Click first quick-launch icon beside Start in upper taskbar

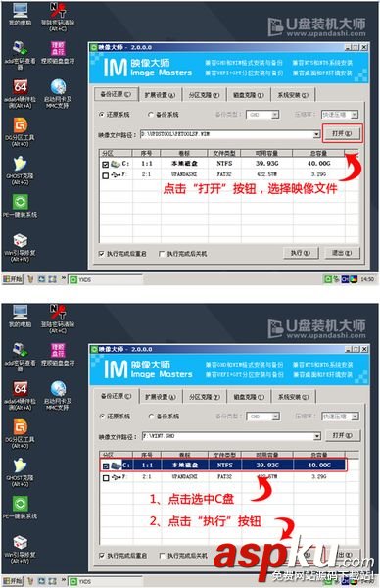pos(30,279)
